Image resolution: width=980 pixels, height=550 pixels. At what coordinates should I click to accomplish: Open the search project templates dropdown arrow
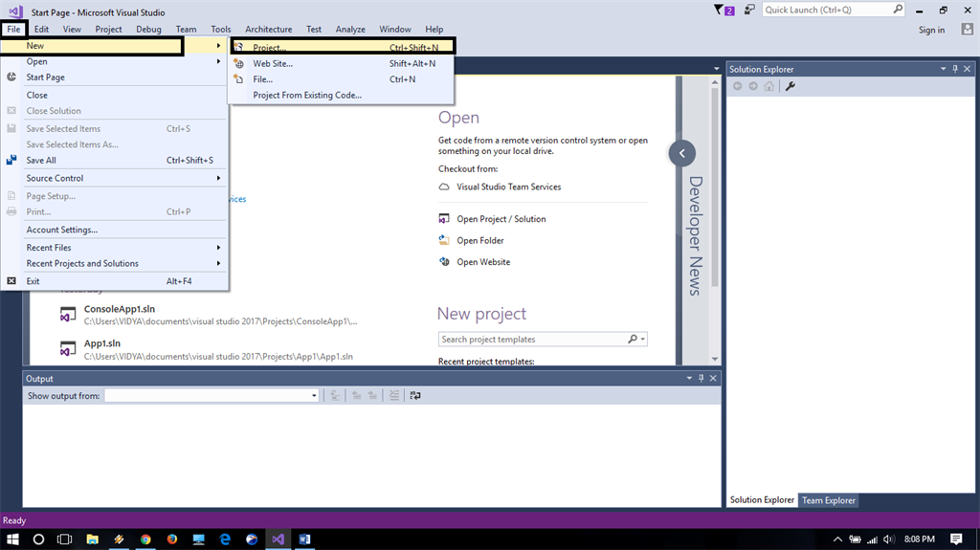point(642,340)
